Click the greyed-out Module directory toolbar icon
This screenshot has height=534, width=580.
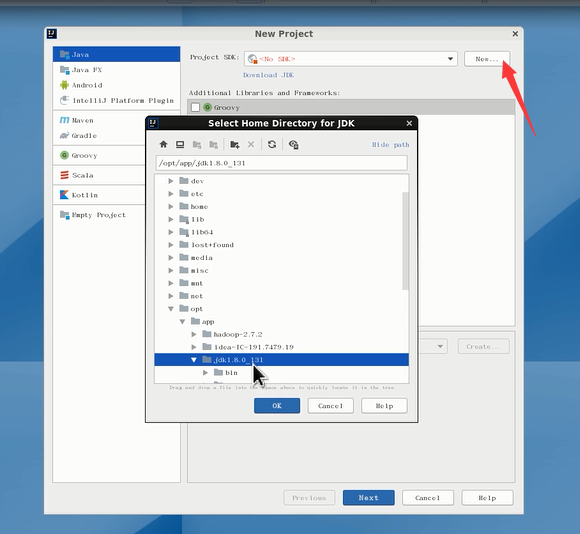(213, 144)
